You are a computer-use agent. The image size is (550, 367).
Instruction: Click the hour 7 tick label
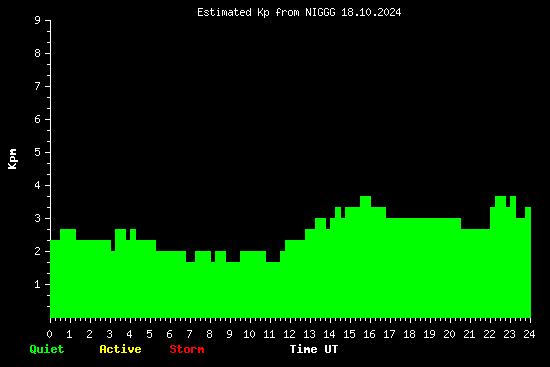coord(189,334)
